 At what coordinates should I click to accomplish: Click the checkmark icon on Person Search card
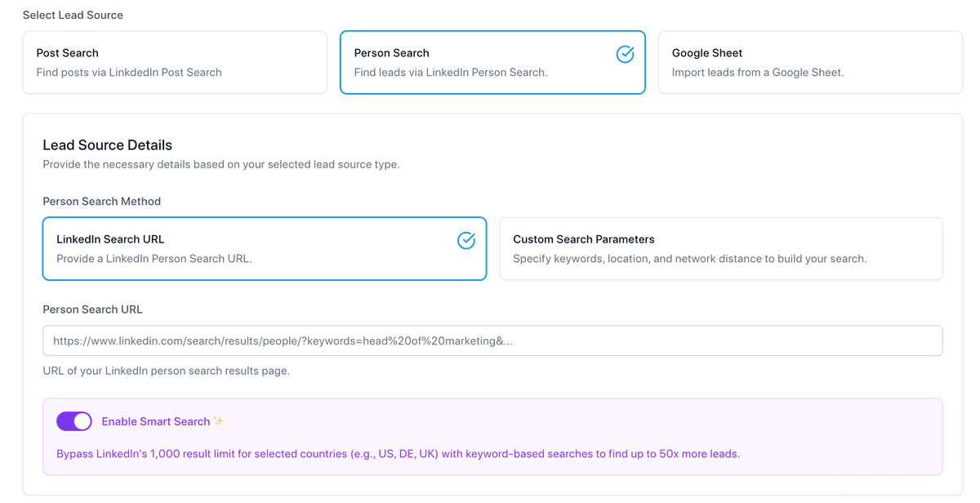(625, 54)
